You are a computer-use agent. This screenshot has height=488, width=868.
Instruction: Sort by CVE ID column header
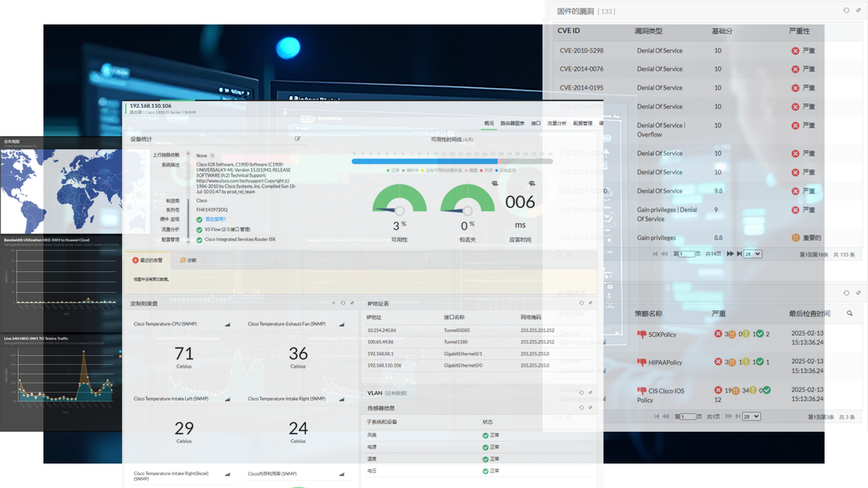pos(568,30)
